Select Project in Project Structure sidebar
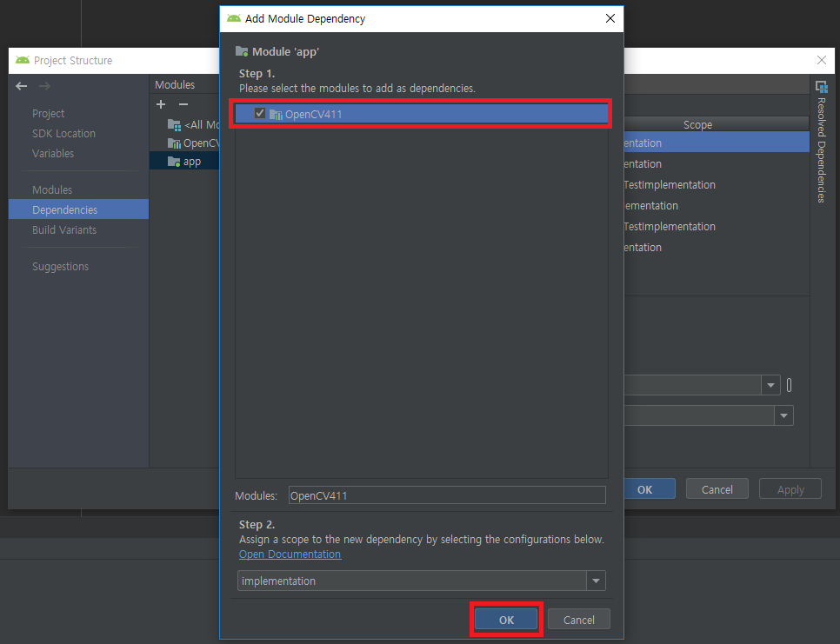Image resolution: width=840 pixels, height=644 pixels. [48, 114]
